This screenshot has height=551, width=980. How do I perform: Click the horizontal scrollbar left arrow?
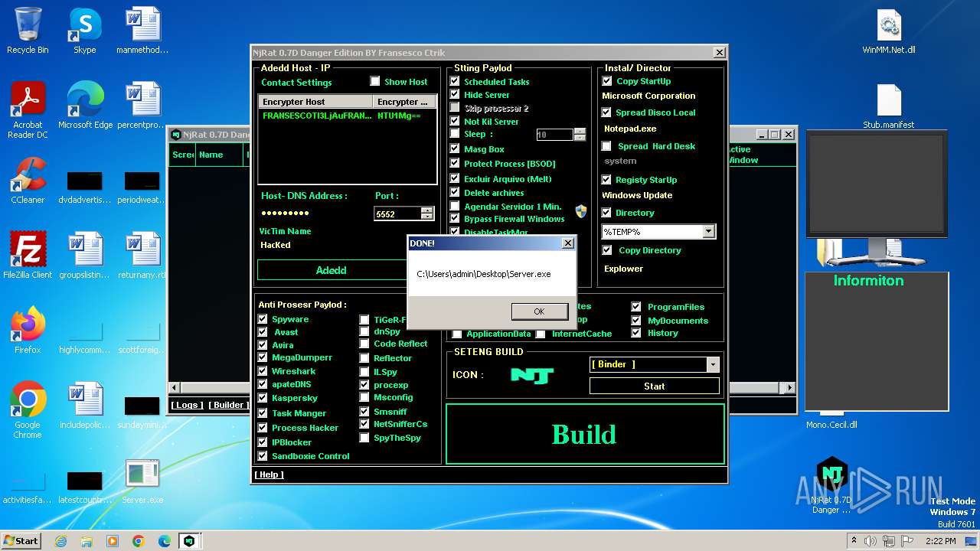(174, 388)
